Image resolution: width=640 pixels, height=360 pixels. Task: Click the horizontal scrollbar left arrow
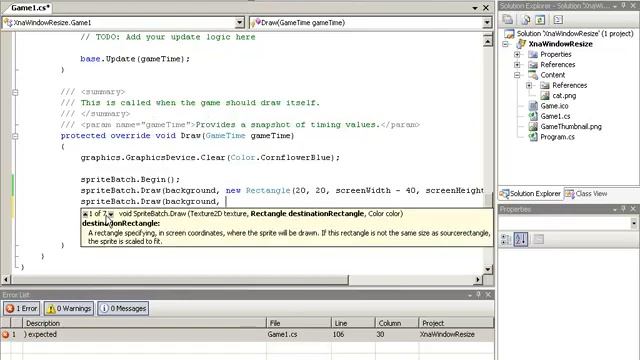[6, 280]
